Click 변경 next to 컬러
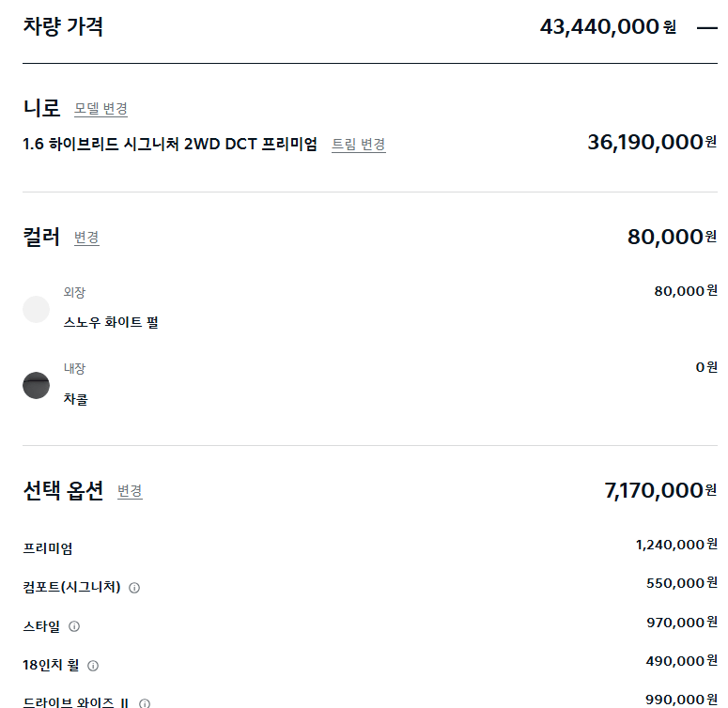The height and width of the screenshot is (708, 728). tap(86, 238)
